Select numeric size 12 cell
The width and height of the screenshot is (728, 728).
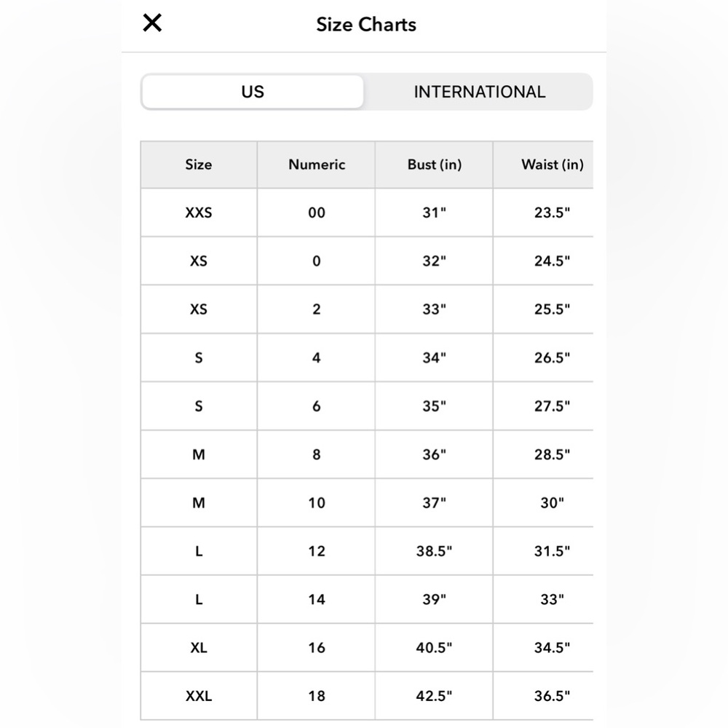point(316,551)
